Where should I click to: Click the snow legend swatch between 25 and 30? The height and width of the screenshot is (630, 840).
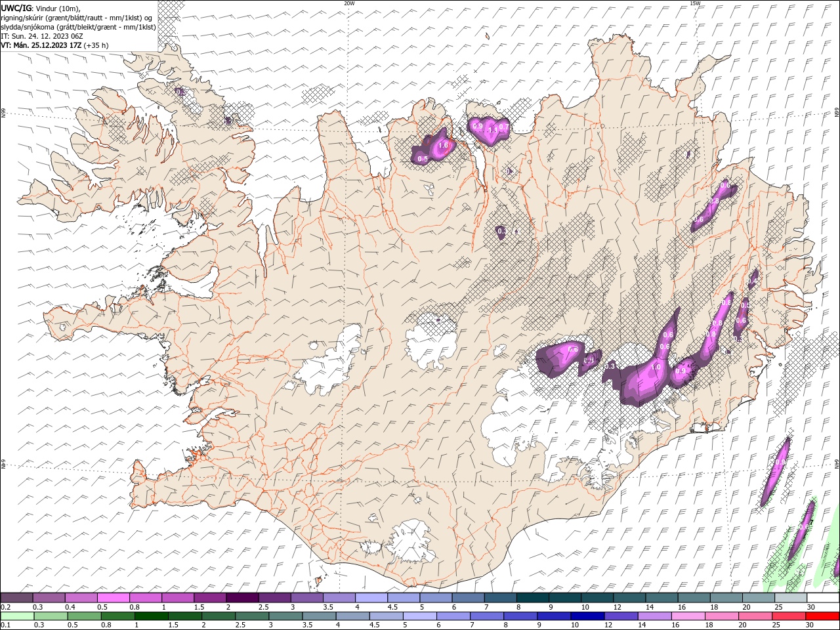(x=791, y=597)
